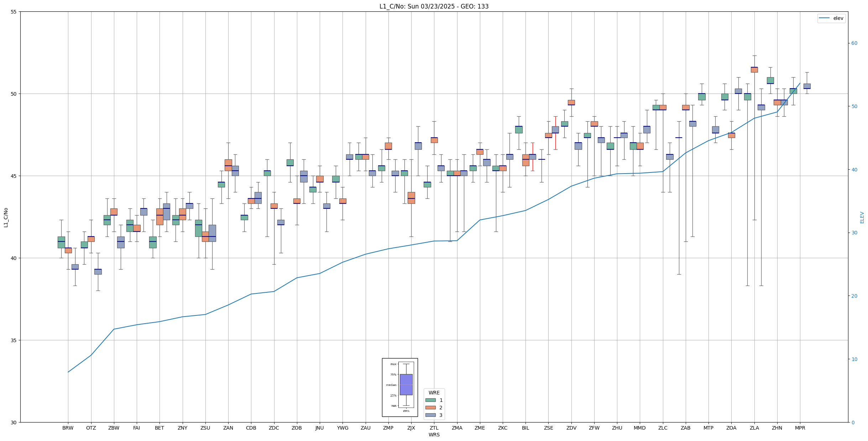Screen dimensions: 868x441
Task: Click the MPR station label on x-axis
Action: pyautogui.click(x=800, y=428)
